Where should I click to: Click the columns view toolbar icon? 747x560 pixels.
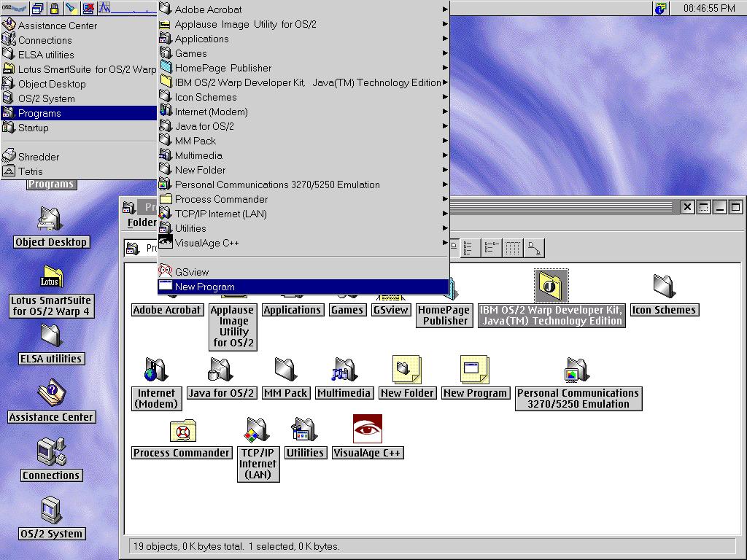pos(513,248)
